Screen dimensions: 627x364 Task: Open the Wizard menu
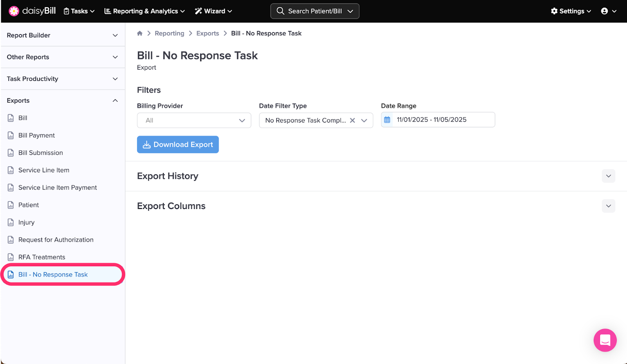click(214, 11)
